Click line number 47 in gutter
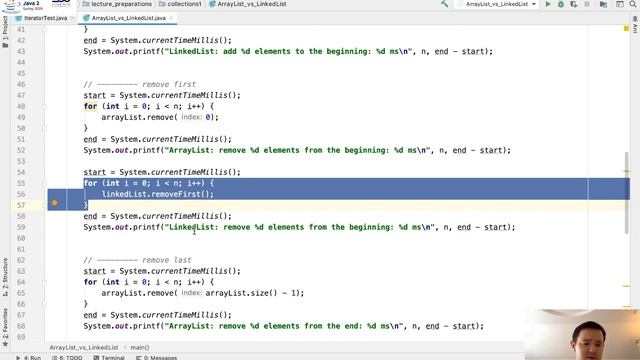 (x=21, y=96)
